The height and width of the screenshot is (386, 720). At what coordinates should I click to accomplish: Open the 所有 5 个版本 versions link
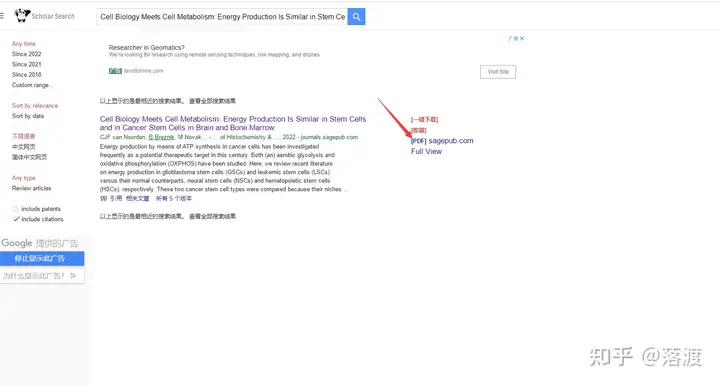[174, 199]
